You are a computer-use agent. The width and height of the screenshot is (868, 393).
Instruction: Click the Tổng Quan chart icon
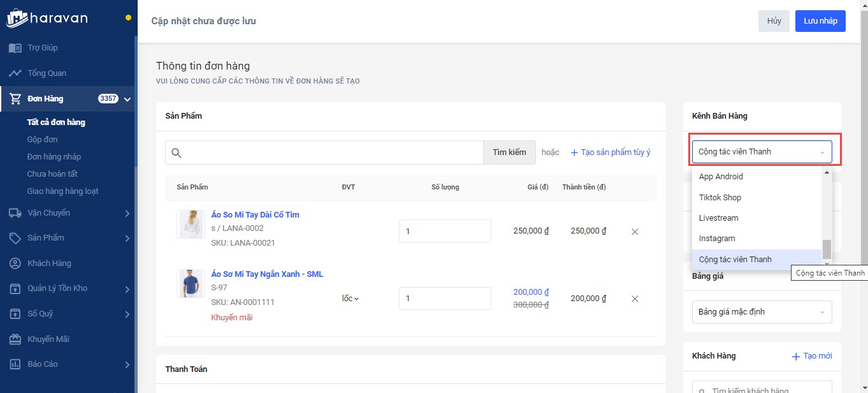pos(15,73)
